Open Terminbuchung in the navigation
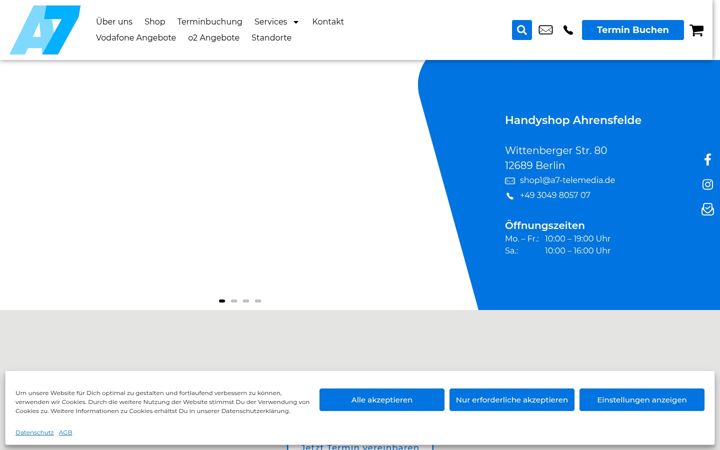This screenshot has width=720, height=450. pos(210,22)
